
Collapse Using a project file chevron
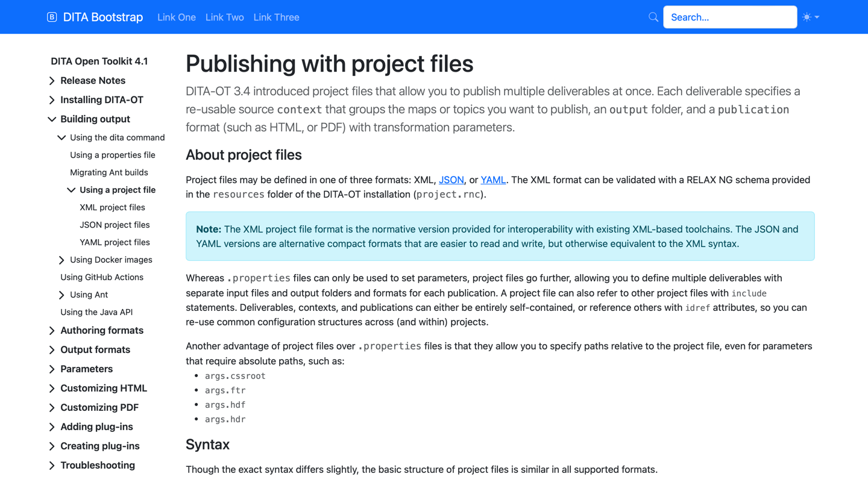(71, 190)
